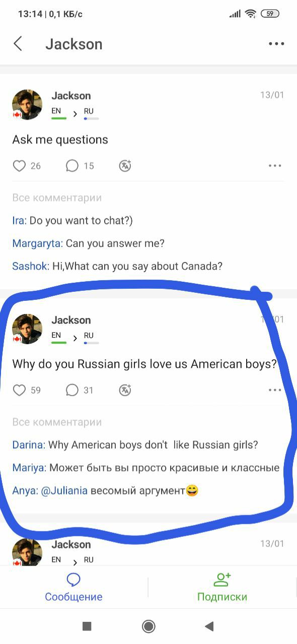Tap the Сообщение message button

[73, 587]
